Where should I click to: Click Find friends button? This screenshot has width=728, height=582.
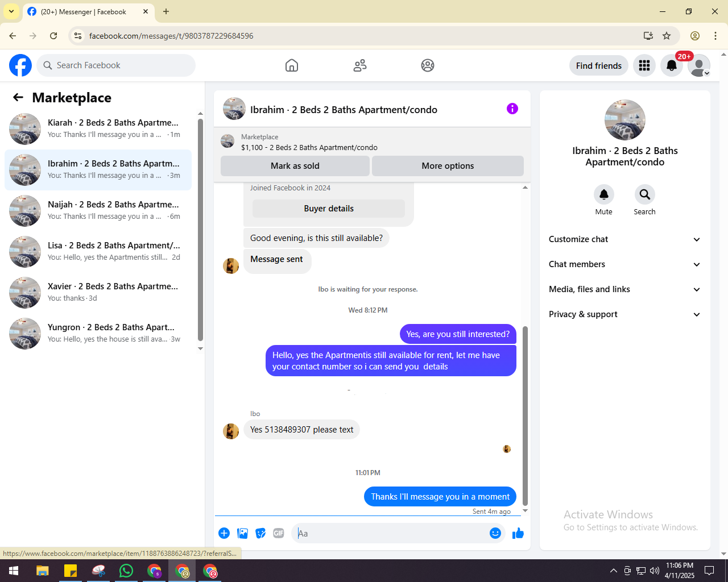coord(599,65)
